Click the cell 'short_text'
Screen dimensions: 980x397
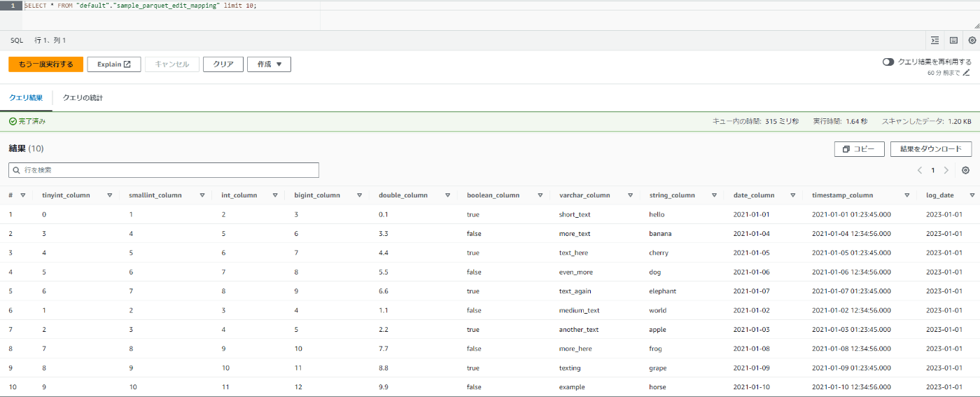pos(575,214)
